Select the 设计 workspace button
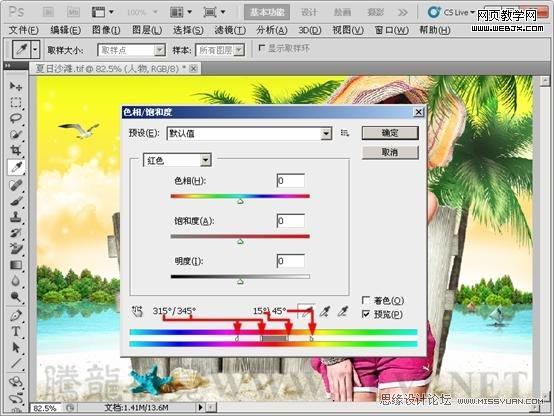This screenshot has width=554, height=416. pyautogui.click(x=309, y=12)
